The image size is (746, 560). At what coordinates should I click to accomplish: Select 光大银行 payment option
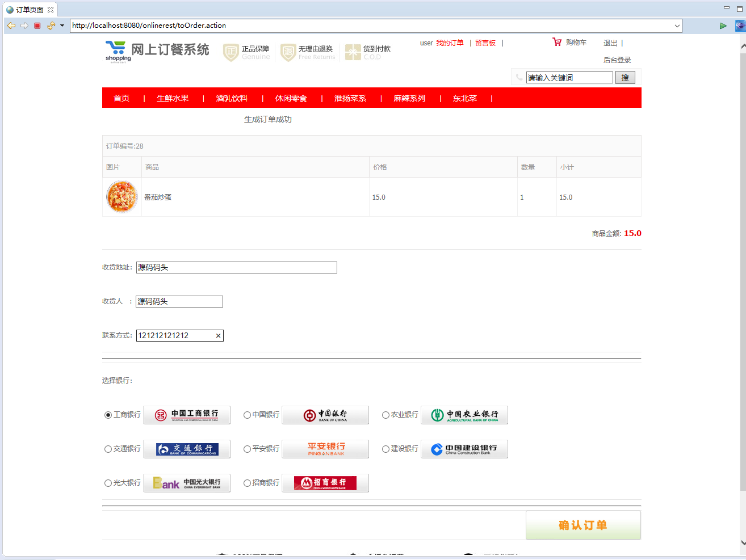[x=107, y=483]
